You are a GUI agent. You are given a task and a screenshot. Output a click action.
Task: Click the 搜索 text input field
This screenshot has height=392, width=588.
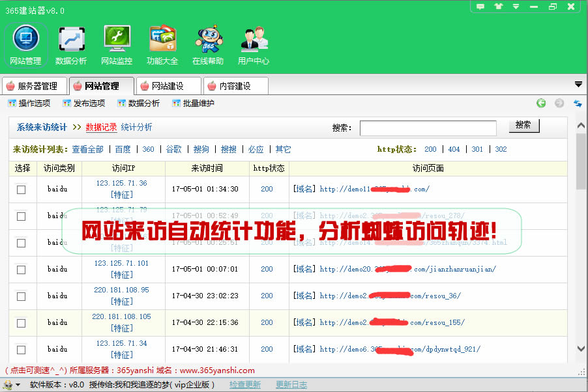(x=428, y=128)
